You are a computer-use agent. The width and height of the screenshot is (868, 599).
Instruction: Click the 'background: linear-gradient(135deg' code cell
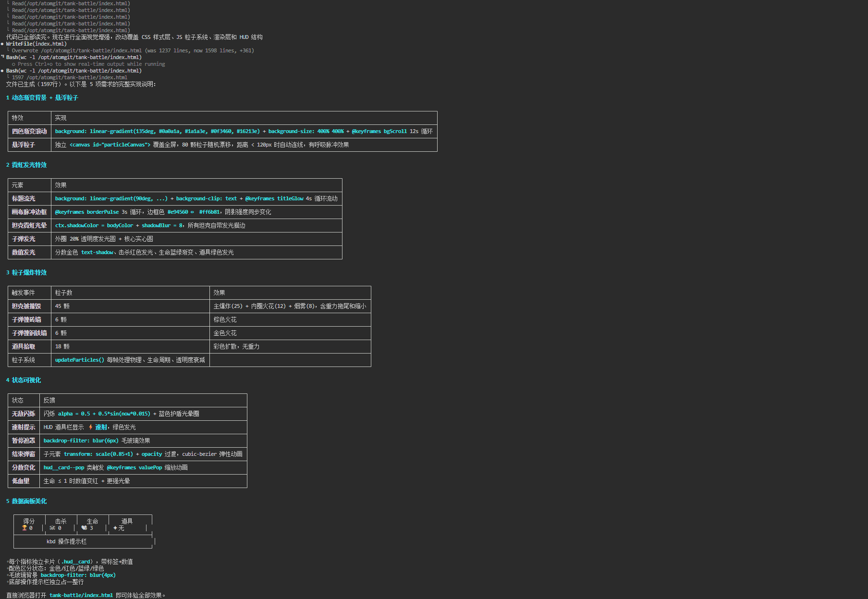[244, 131]
